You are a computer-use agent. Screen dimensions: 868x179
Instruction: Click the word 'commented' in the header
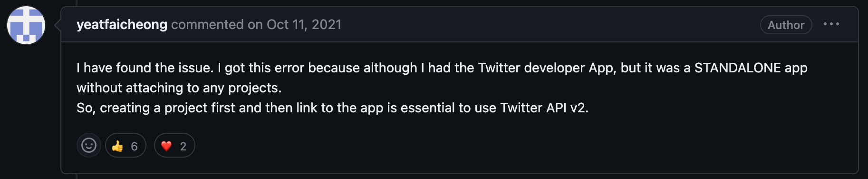pos(207,24)
